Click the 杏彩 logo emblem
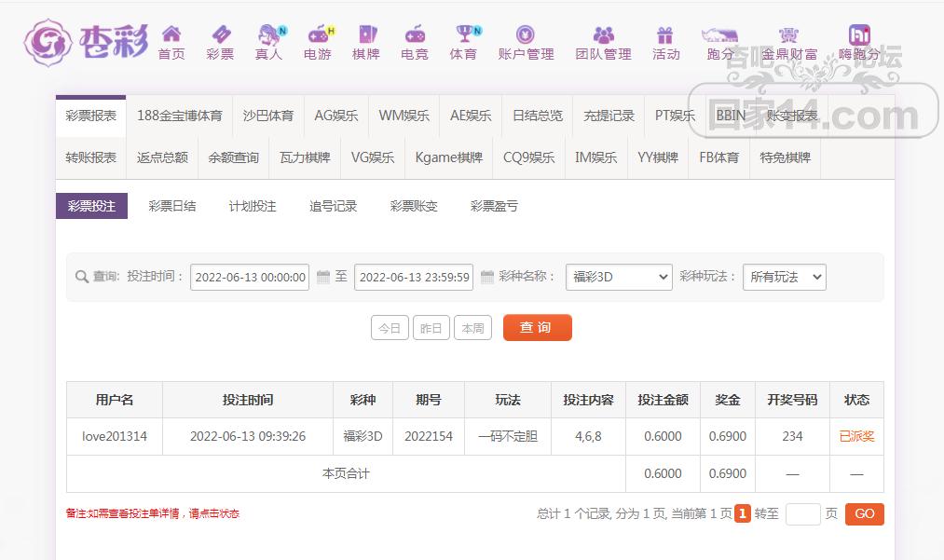Screen dimensions: 944x560 point(48,42)
